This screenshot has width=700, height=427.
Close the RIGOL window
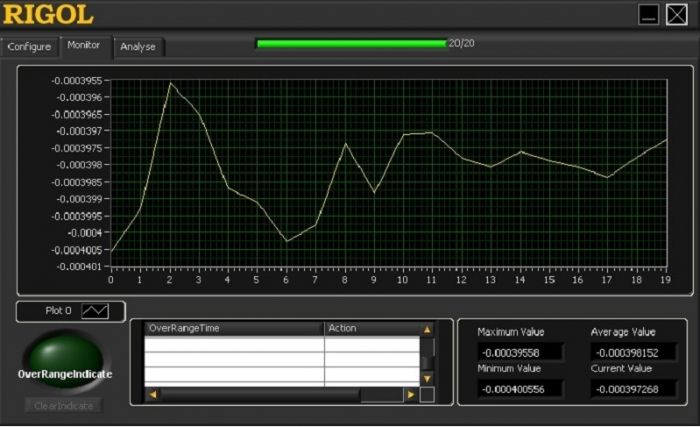click(x=677, y=15)
